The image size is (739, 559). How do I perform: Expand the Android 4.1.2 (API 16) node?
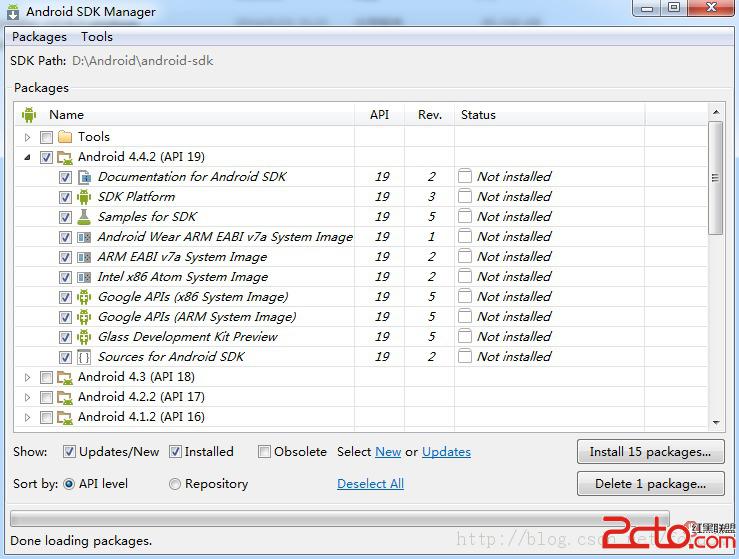point(27,418)
